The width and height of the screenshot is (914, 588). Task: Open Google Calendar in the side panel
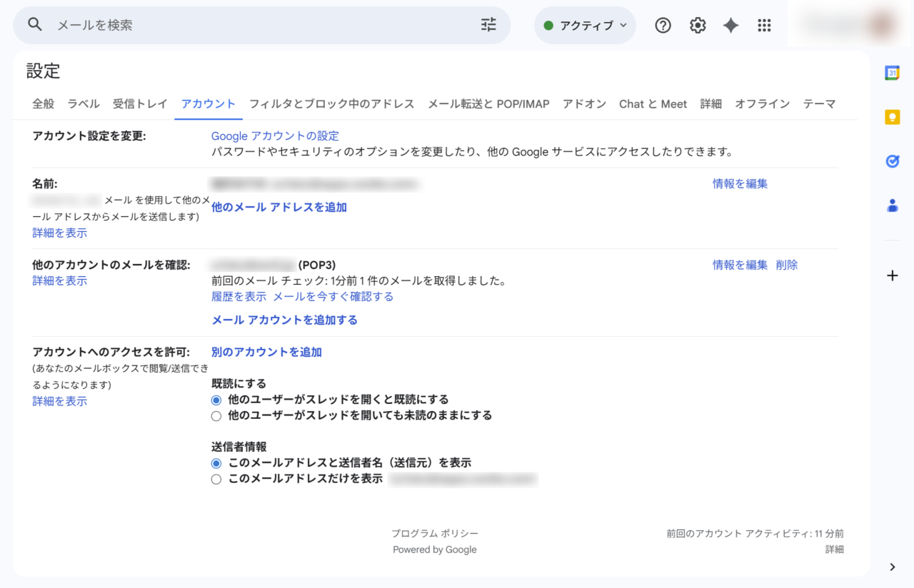892,72
